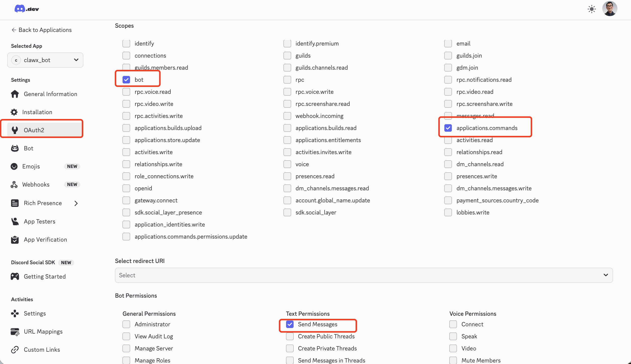The width and height of the screenshot is (631, 364).
Task: Click the General Information home icon
Action: point(15,94)
